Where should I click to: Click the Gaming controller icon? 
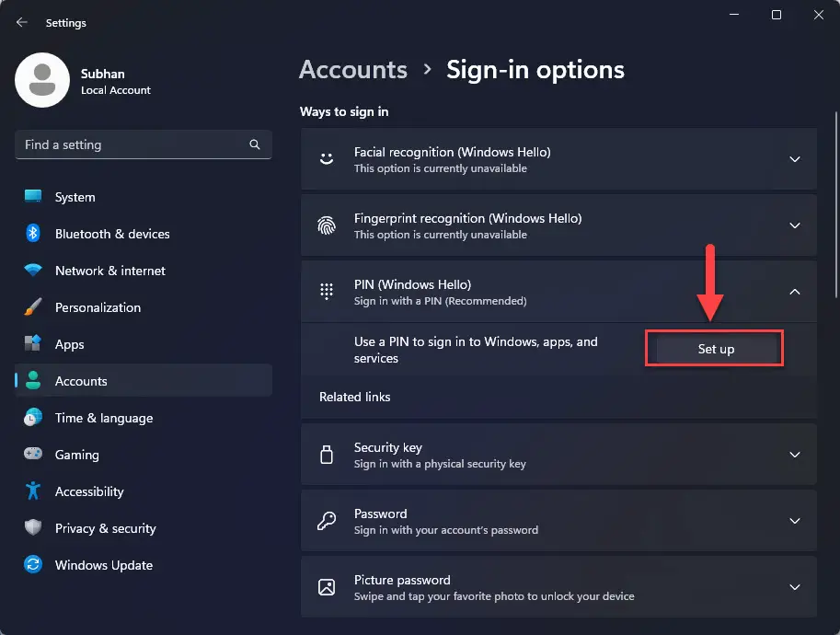[x=33, y=455]
